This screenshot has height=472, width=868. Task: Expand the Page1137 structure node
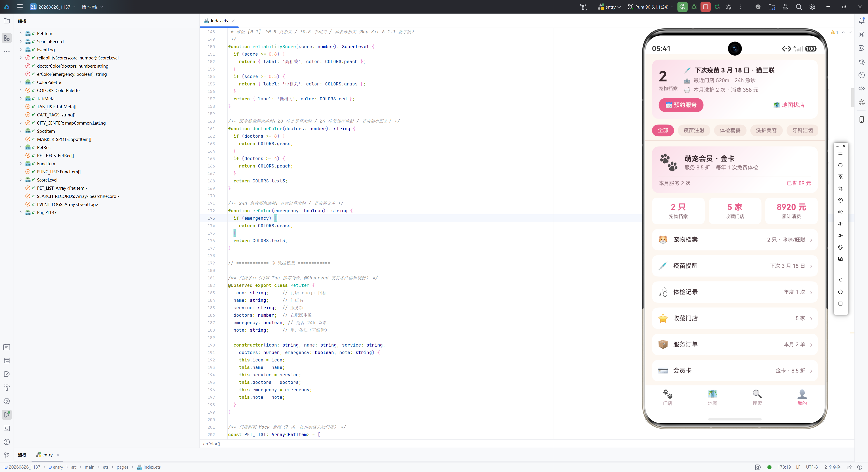(x=21, y=212)
